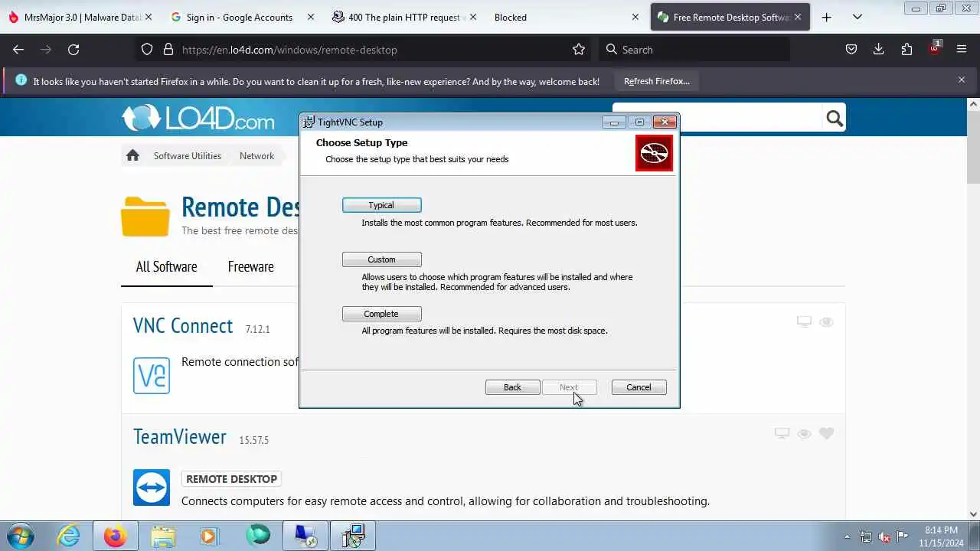Click the LO4D site search field
980x551 pixels.
tap(717, 118)
